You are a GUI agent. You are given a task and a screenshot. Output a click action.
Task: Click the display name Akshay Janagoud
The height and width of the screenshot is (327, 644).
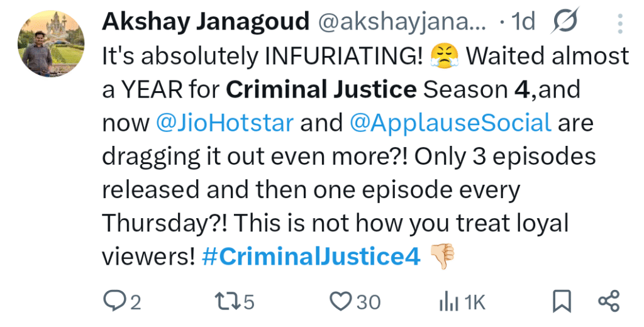[x=206, y=23]
